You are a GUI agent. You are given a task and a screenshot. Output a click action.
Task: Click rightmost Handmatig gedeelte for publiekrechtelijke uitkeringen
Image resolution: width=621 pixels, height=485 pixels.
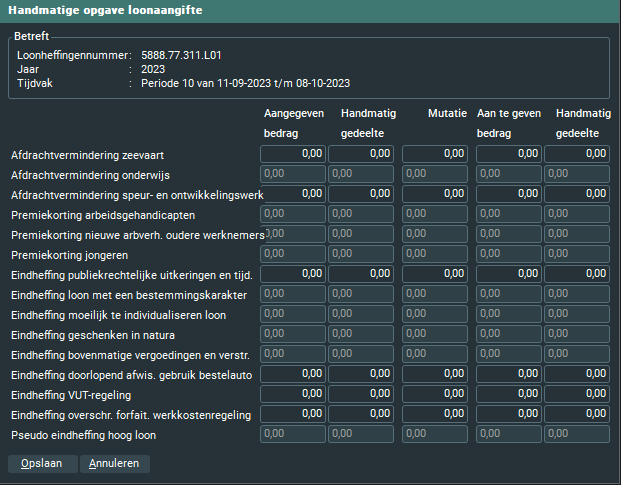click(577, 274)
